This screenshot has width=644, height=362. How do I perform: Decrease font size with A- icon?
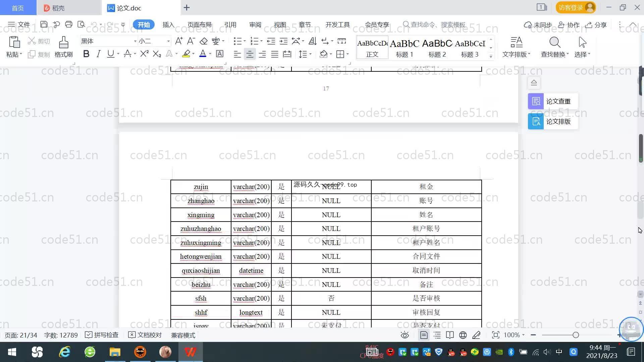[x=191, y=41]
